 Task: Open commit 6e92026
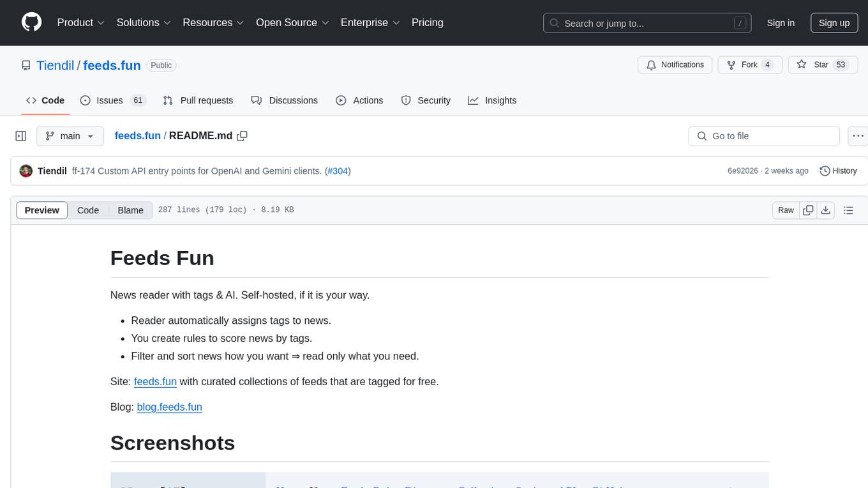pos(743,171)
